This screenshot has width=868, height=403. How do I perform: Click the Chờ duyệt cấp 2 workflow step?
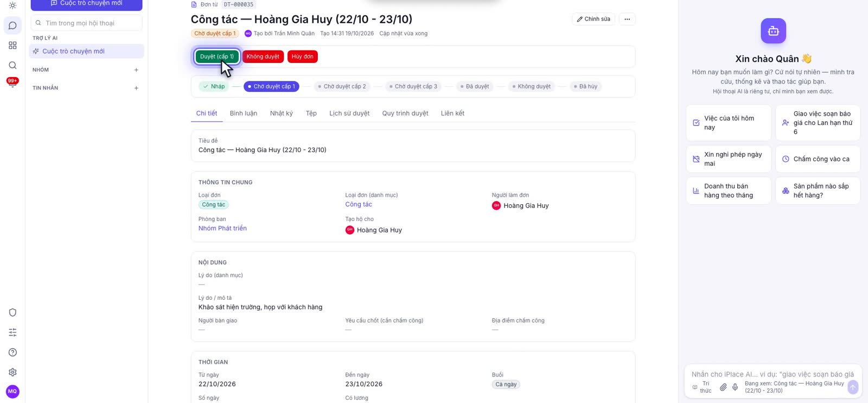tap(342, 86)
